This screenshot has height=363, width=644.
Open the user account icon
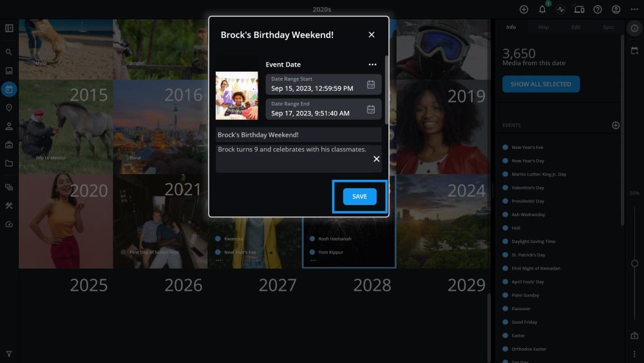pyautogui.click(x=616, y=10)
